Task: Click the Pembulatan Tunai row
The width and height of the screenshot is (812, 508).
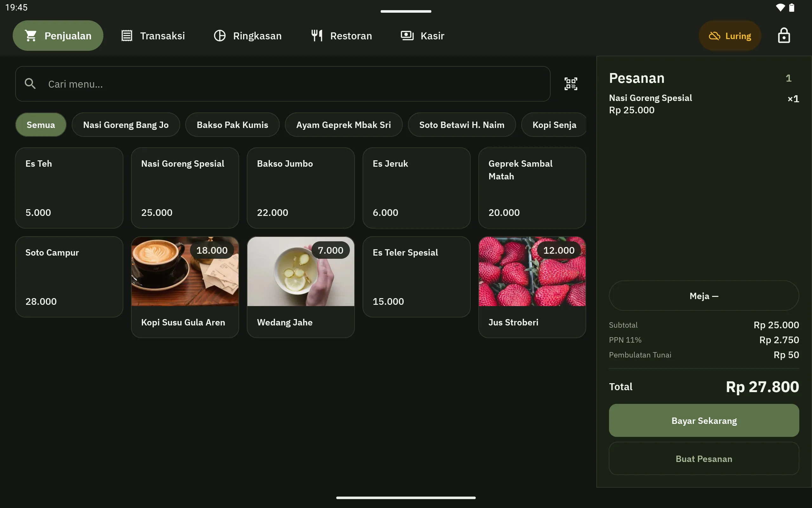Action: (x=704, y=355)
